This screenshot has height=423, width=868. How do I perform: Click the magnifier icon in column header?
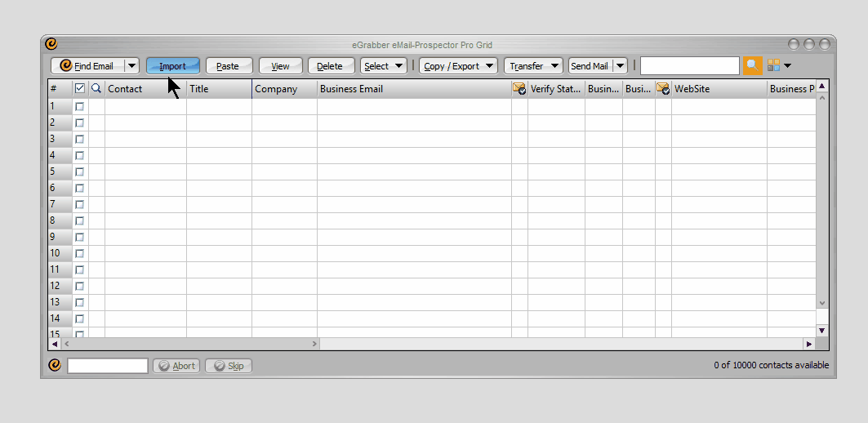[x=96, y=88]
